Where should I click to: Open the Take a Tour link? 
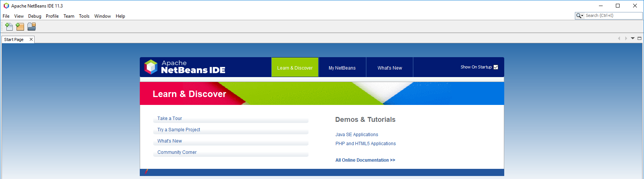[x=169, y=118]
